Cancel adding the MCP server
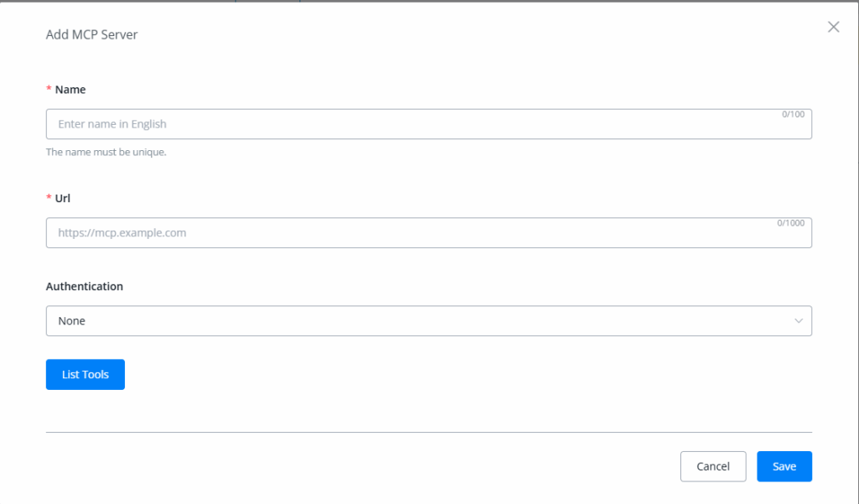Screen dimensions: 859x504 [x=713, y=466]
